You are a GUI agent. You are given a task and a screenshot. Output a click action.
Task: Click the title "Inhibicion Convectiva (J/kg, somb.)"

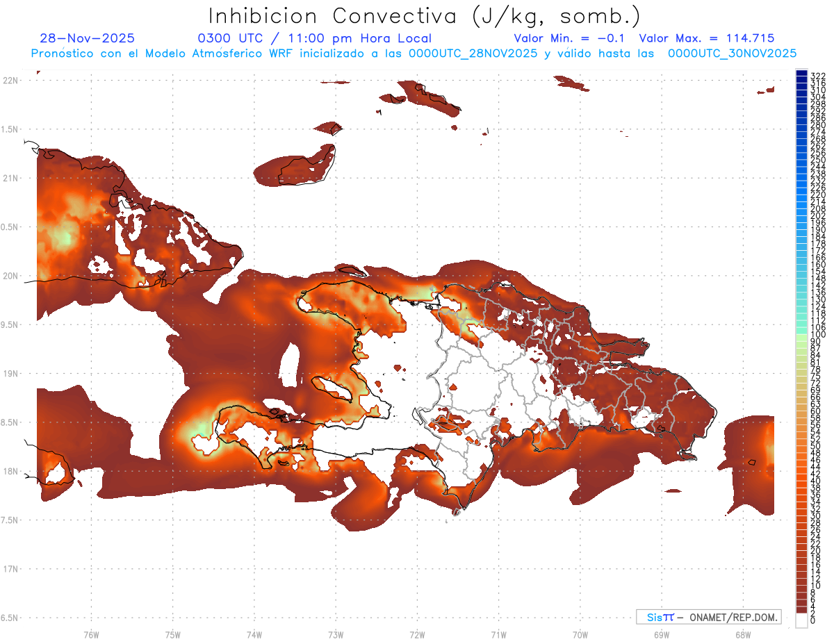click(x=425, y=16)
